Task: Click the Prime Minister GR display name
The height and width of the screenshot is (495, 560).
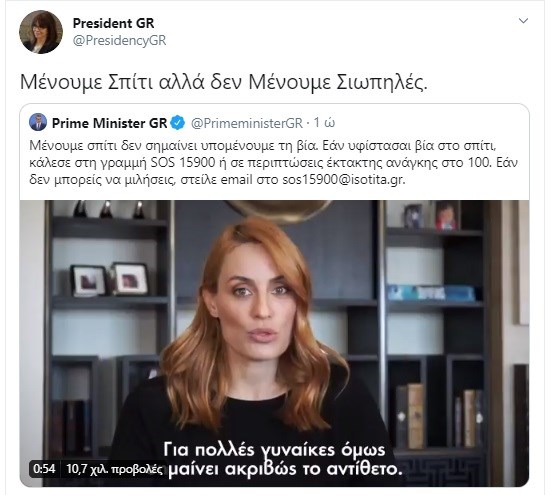Action: tap(109, 123)
